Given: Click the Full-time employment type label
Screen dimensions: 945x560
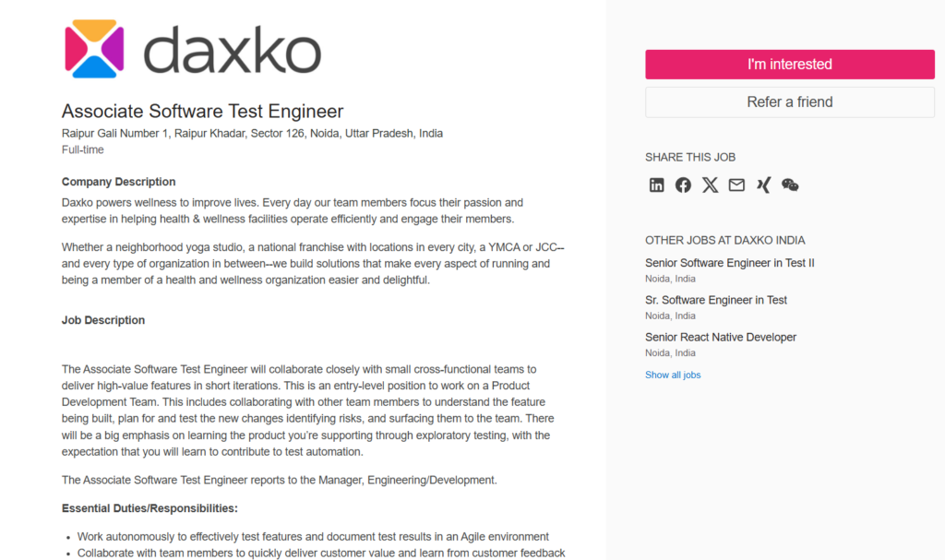Looking at the screenshot, I should 82,149.
